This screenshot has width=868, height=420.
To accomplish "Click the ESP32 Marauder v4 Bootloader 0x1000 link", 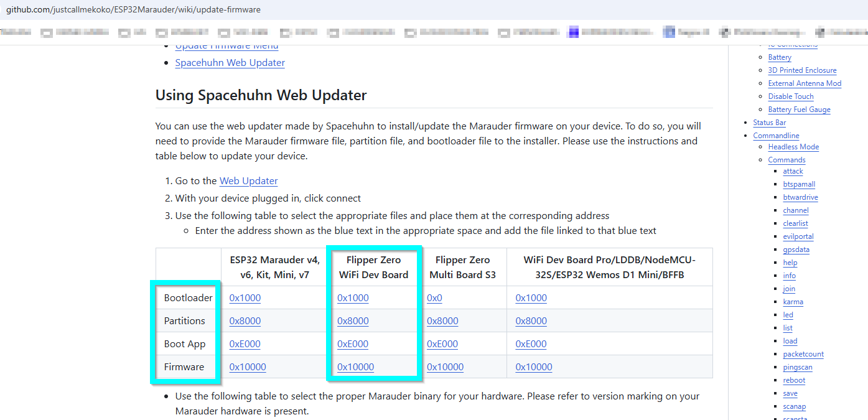I will (245, 298).
